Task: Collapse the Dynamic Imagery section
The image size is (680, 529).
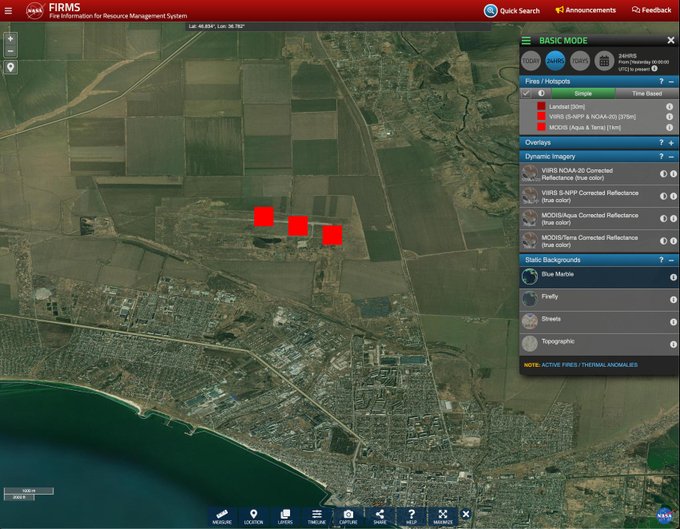Action: pyautogui.click(x=671, y=157)
